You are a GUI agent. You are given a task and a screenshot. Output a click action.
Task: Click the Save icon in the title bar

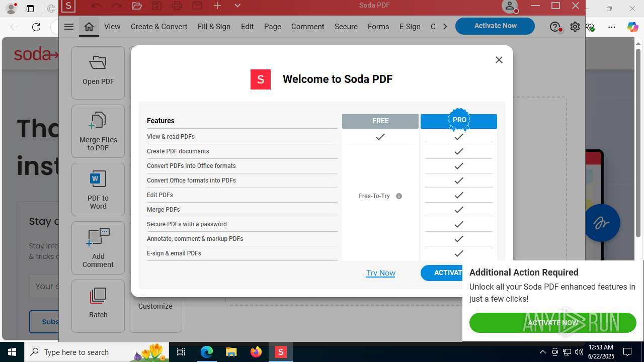(x=157, y=6)
